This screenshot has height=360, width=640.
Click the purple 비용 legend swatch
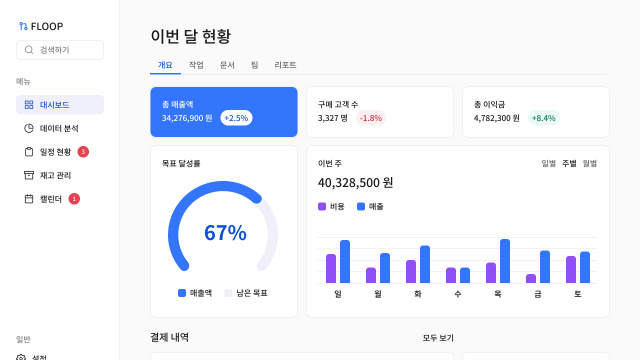[x=322, y=207]
